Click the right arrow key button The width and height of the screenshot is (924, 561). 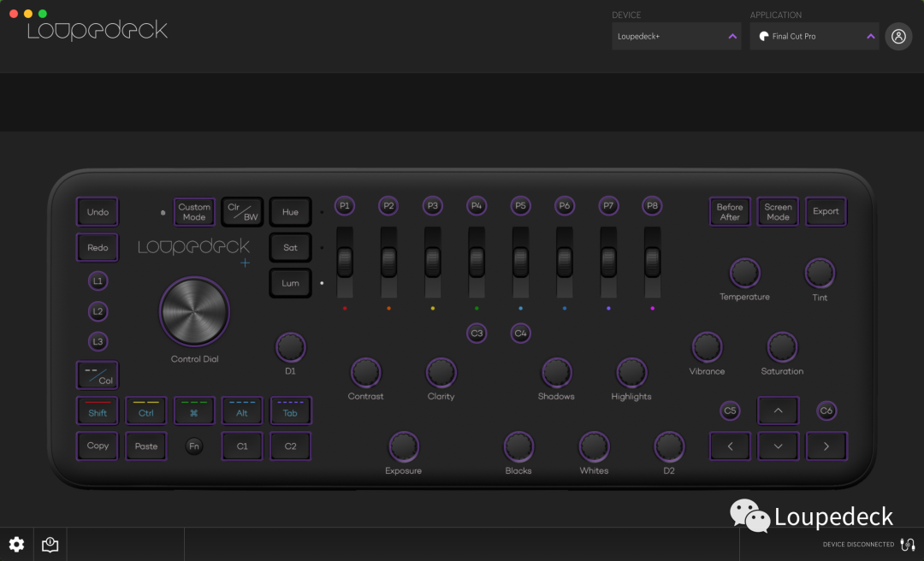pos(826,446)
